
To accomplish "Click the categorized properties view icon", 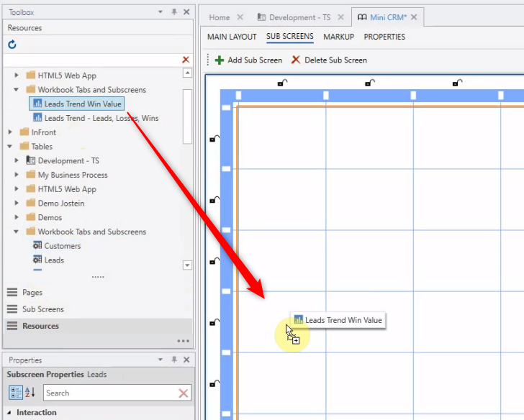I will coord(15,393).
